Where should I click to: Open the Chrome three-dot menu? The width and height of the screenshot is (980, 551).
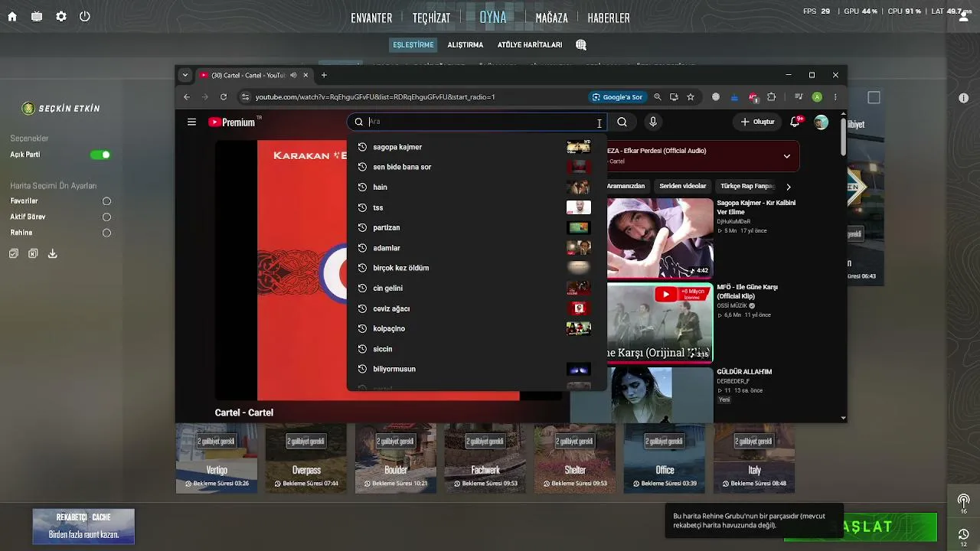pos(835,97)
